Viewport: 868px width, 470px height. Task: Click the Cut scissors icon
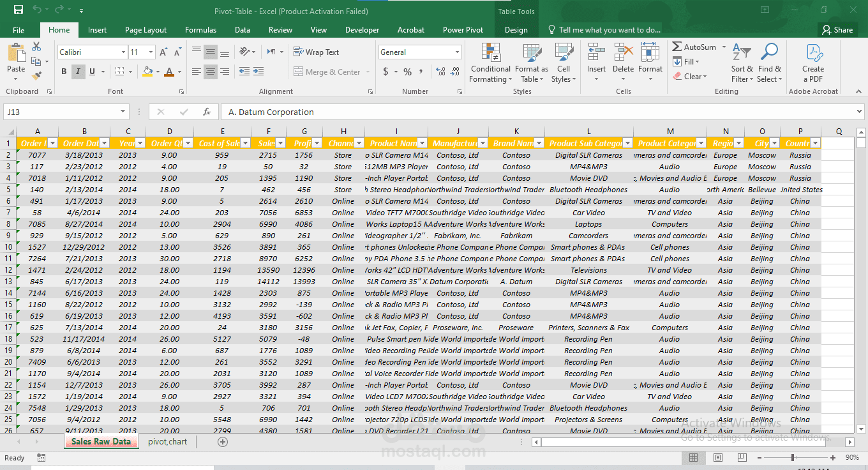[36, 47]
